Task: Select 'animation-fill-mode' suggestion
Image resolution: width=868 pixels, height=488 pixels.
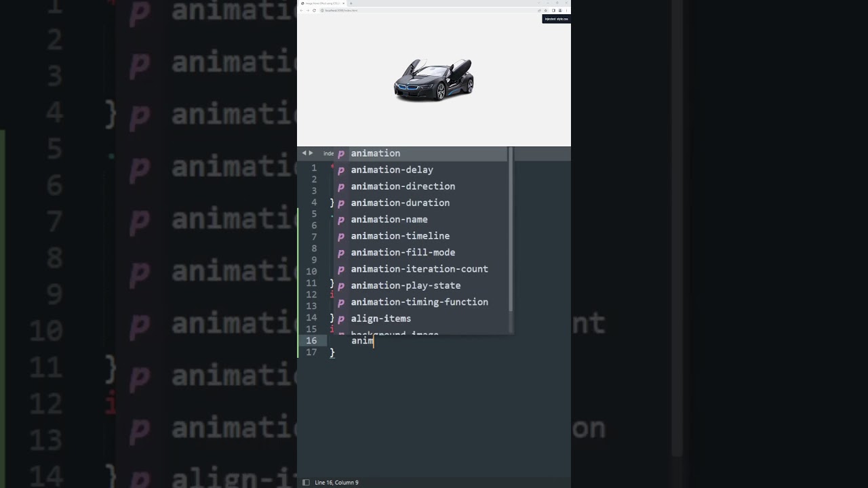Action: click(x=420, y=252)
